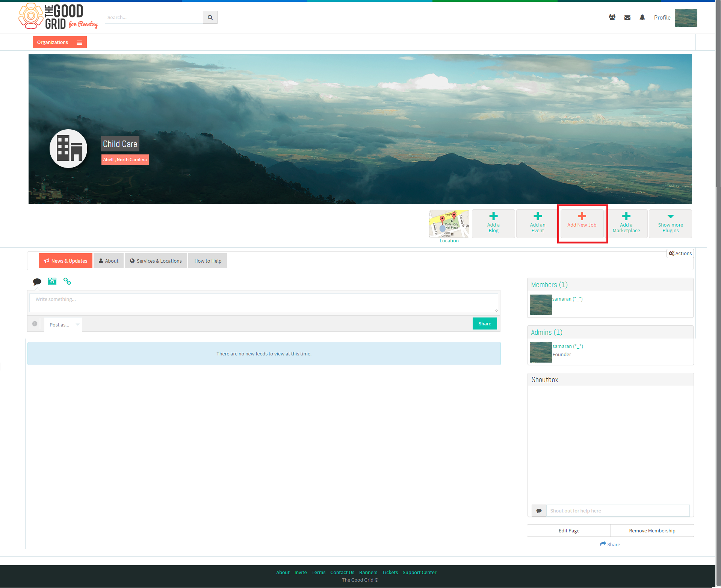Open samaran's avatar in Admins panel
The width and height of the screenshot is (721, 588).
pos(541,352)
